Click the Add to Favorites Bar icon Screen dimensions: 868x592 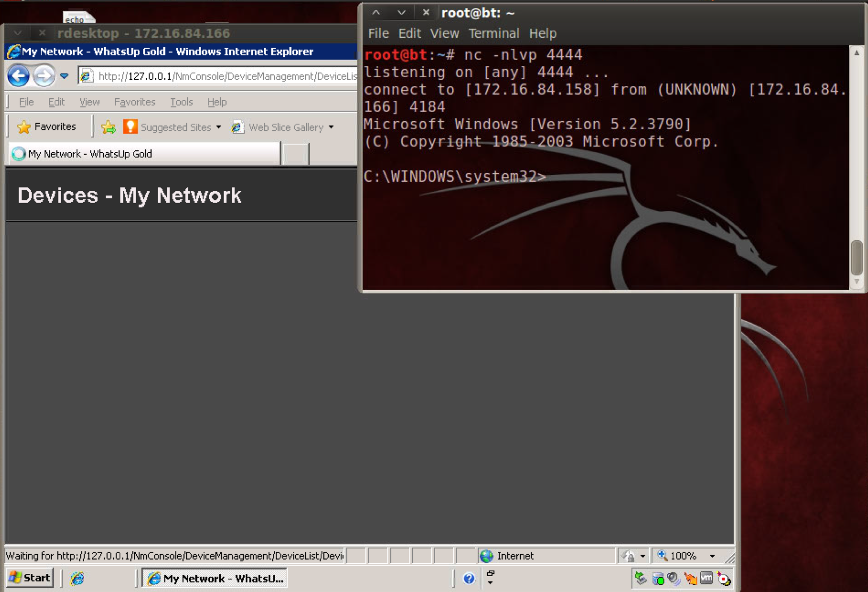(108, 126)
